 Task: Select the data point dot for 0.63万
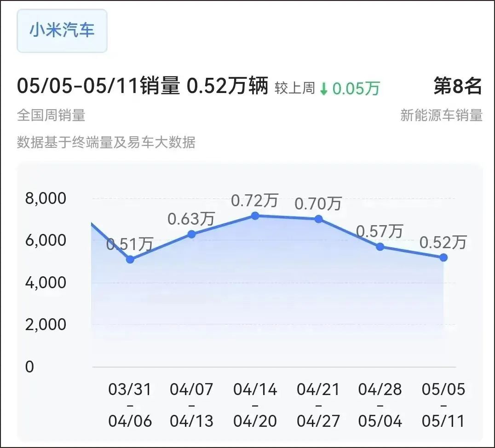point(192,234)
